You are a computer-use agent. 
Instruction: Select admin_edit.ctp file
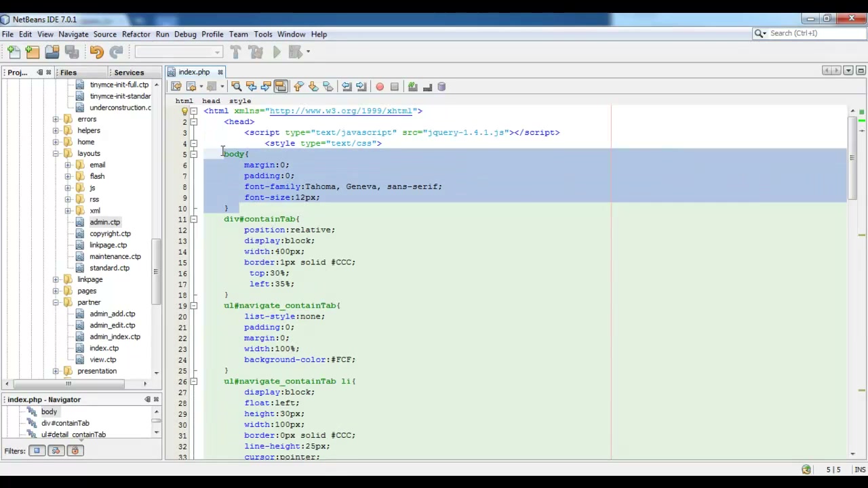[112, 325]
